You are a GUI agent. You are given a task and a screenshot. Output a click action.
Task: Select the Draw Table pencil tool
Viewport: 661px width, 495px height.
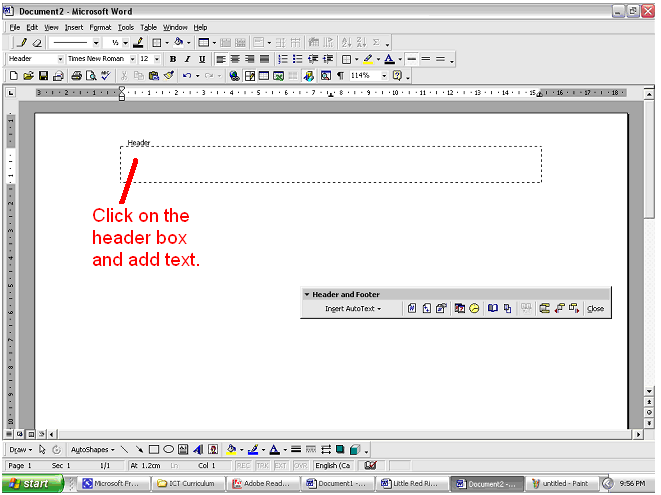coord(23,43)
